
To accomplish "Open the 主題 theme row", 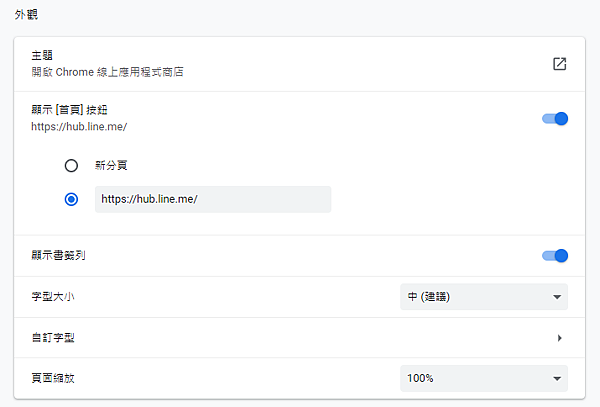I will point(299,64).
